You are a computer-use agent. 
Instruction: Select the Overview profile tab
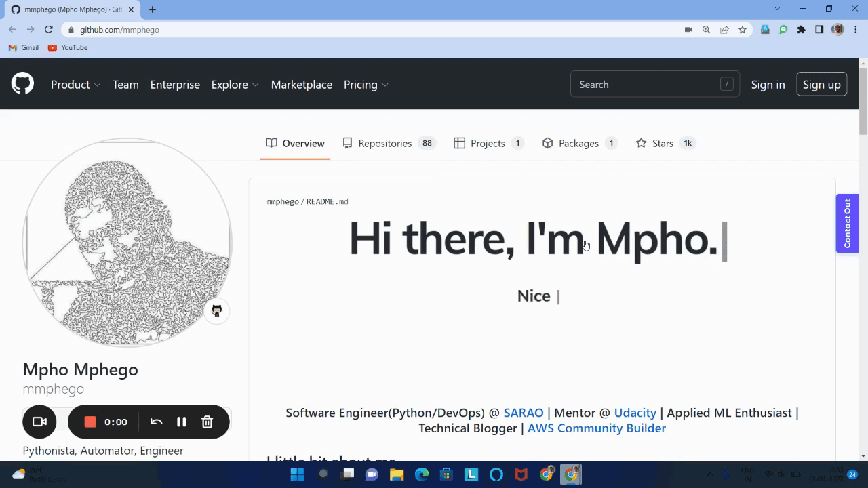pos(295,143)
